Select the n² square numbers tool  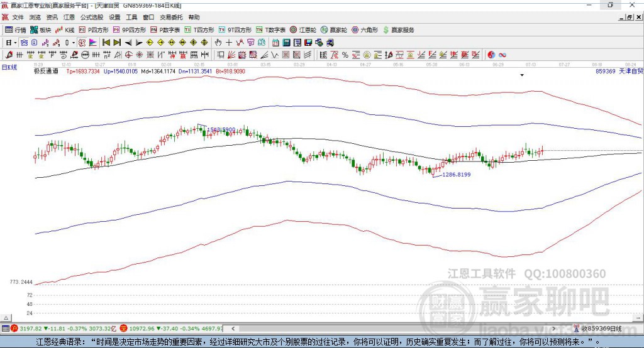107,55
